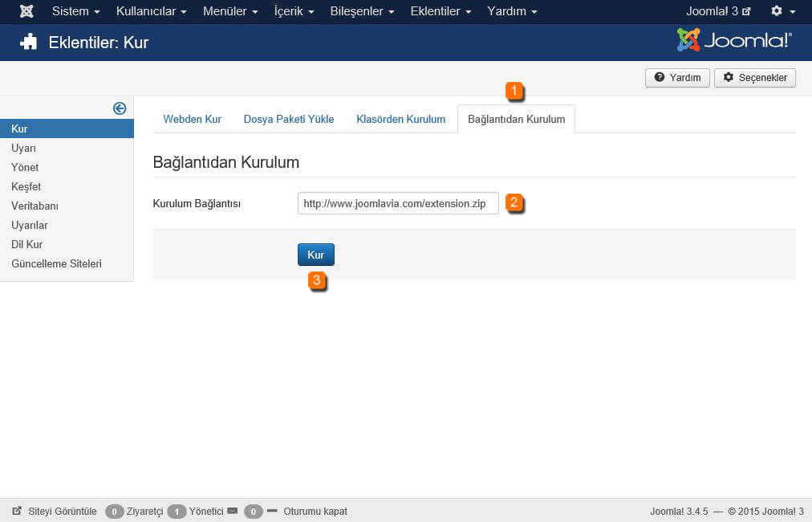Click the puzzle piece extensions icon
Viewport: 812px width, 522px height.
pyautogui.click(x=29, y=43)
